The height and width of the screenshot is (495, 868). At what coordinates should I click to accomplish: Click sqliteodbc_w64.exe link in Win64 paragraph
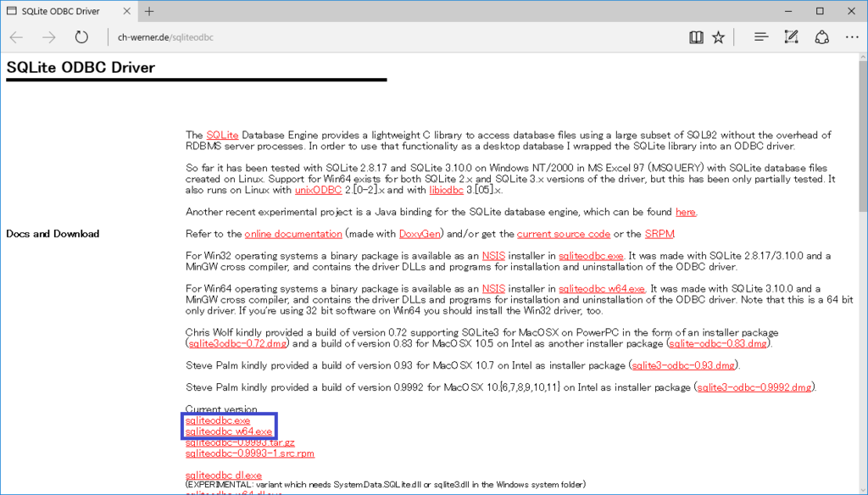pos(602,288)
